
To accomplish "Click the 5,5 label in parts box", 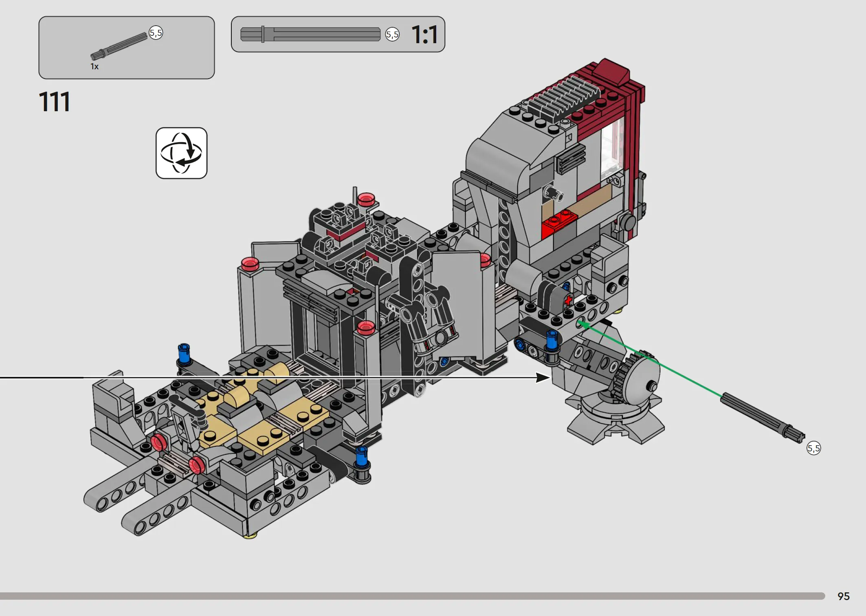I will 156,33.
